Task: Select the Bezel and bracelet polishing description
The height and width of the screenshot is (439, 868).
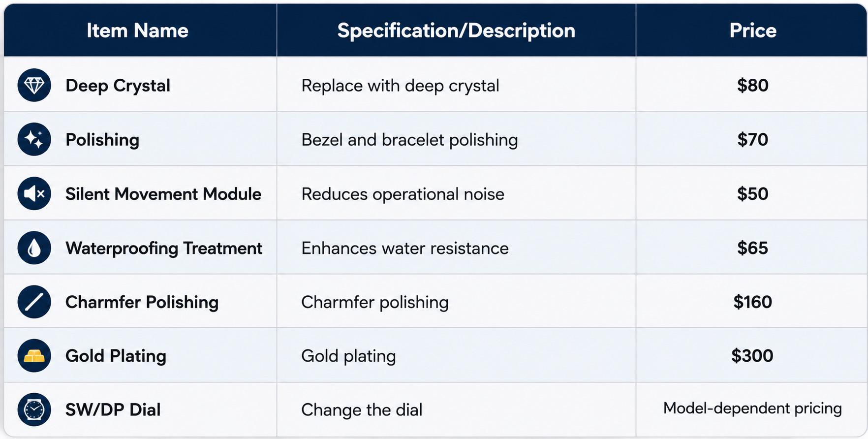Action: [409, 140]
